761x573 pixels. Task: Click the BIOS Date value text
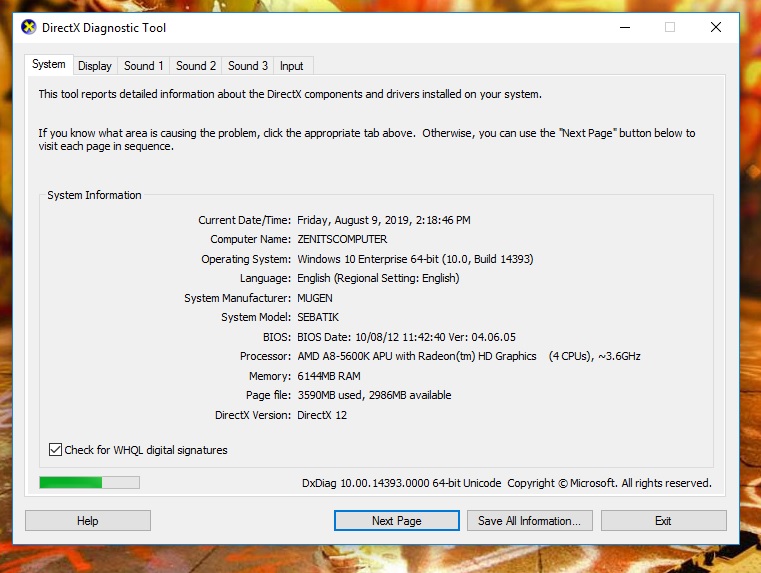tap(406, 337)
